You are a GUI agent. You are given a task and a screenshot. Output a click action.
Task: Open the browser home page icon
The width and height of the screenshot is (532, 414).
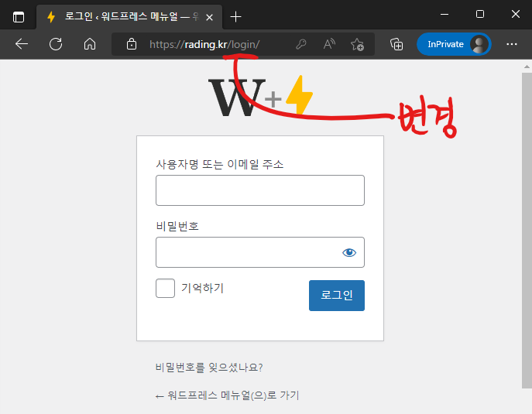coord(90,44)
